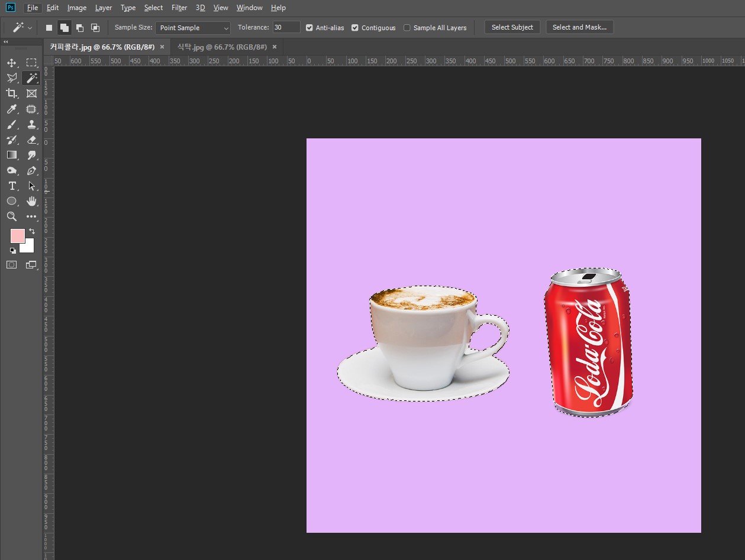The width and height of the screenshot is (745, 560).
Task: Activate the Clone Stamp tool
Action: (x=31, y=124)
